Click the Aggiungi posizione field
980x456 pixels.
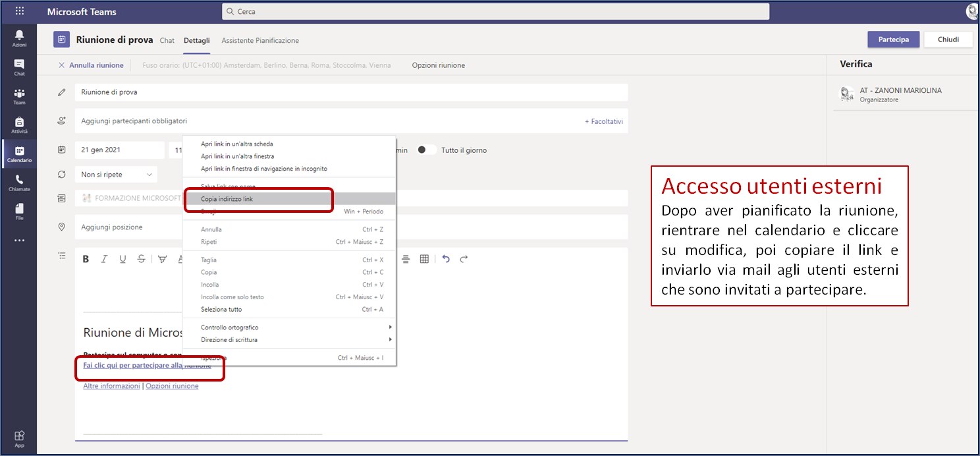coord(351,227)
